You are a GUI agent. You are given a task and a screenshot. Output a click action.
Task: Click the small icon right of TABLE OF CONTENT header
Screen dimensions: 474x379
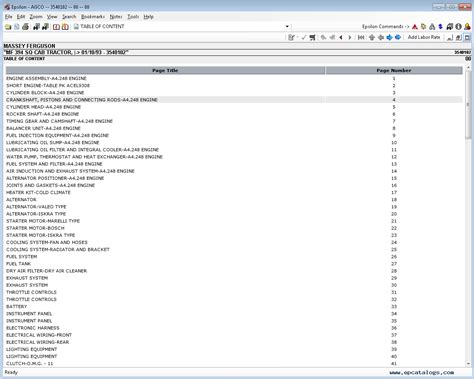468,59
